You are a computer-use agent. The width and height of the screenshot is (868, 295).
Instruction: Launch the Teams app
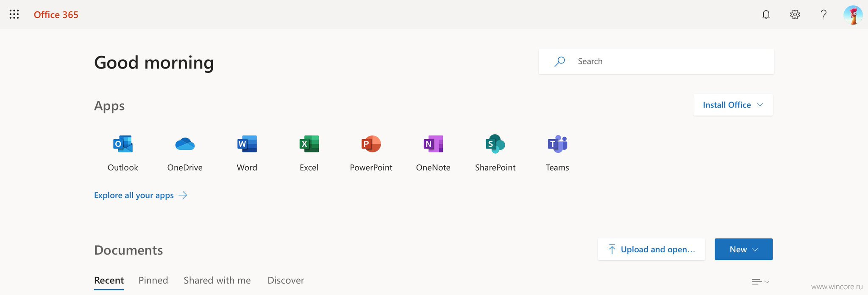click(x=557, y=153)
